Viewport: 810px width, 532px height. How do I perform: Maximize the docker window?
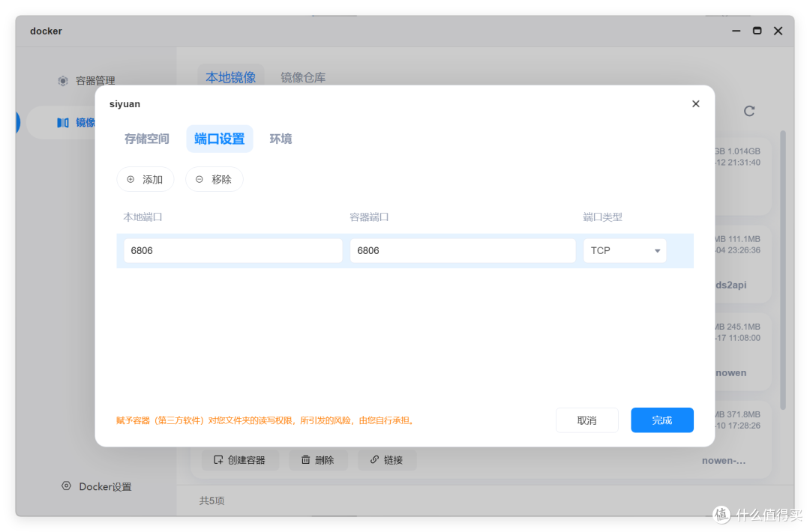757,31
